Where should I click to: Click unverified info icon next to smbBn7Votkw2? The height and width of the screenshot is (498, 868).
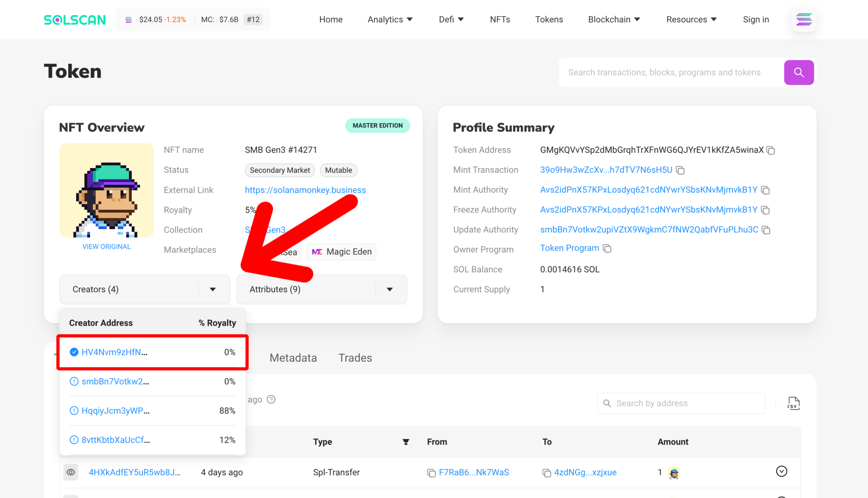74,382
